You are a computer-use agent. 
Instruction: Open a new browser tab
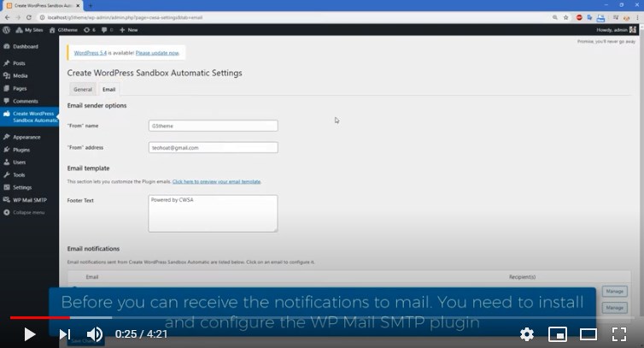pyautogui.click(x=91, y=5)
